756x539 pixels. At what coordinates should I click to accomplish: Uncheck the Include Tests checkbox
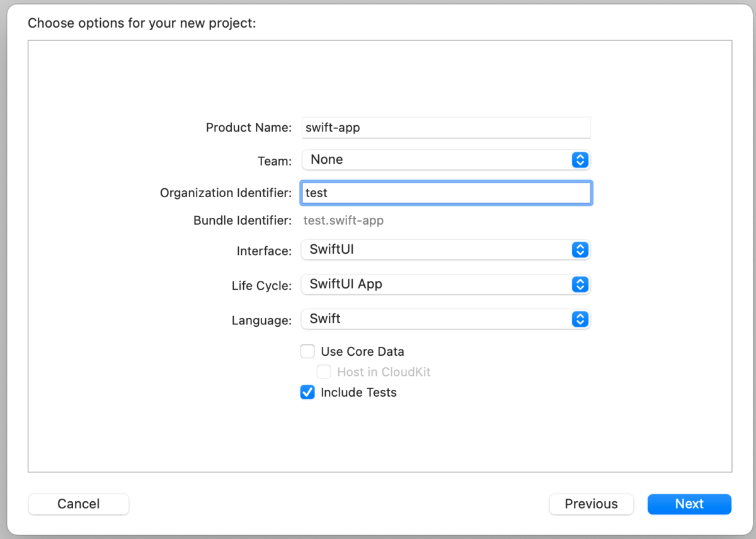(x=307, y=392)
